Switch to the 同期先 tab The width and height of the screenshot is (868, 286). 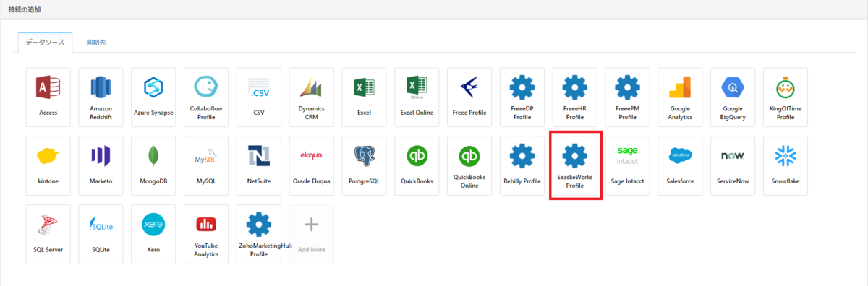(x=96, y=43)
